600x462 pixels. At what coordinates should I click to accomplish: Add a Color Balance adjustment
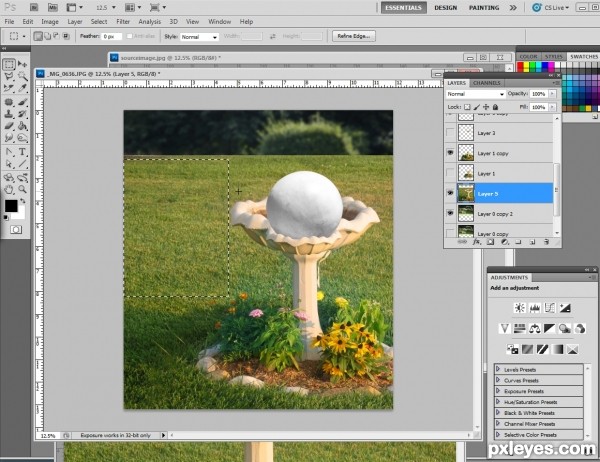(x=535, y=328)
